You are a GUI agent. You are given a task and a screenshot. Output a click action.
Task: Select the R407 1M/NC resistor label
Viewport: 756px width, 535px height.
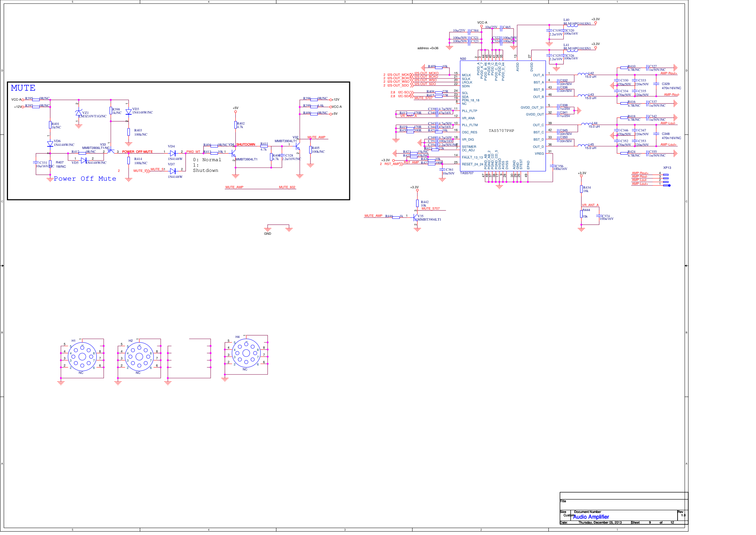click(x=61, y=164)
